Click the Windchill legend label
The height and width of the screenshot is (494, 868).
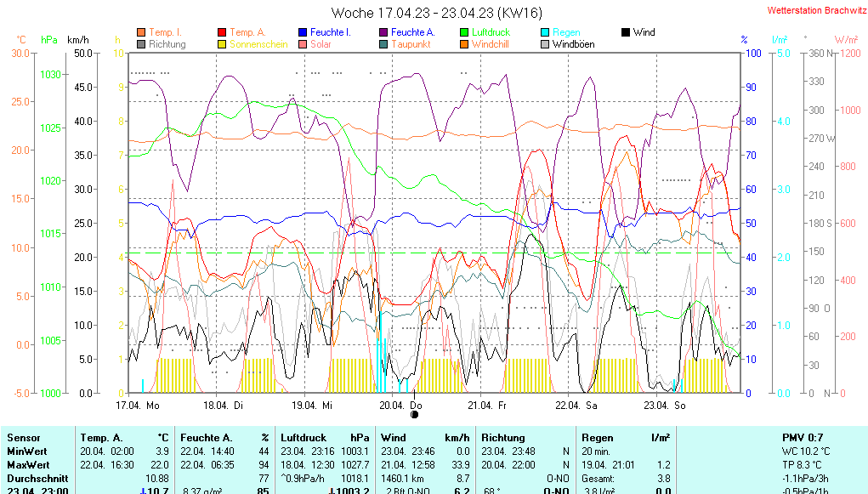tap(490, 44)
